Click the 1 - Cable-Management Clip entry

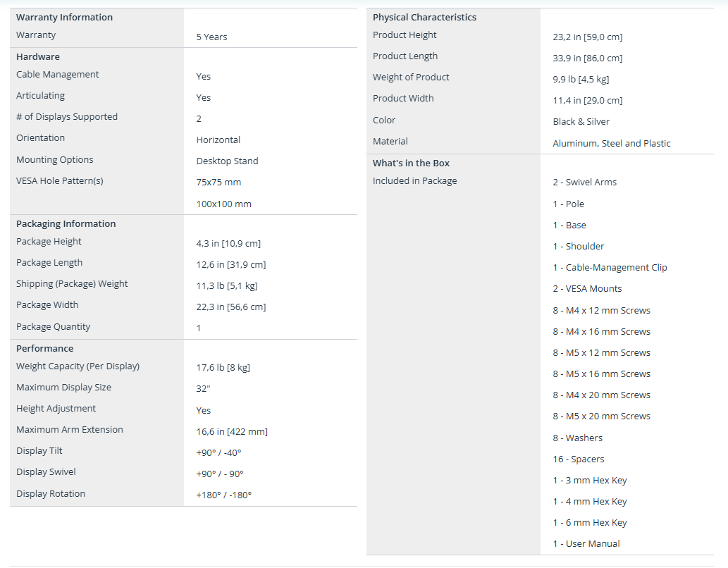click(610, 267)
